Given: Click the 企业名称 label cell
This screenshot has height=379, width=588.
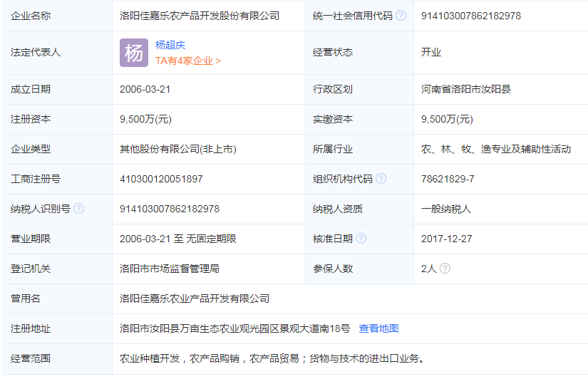Looking at the screenshot, I should (58, 16).
